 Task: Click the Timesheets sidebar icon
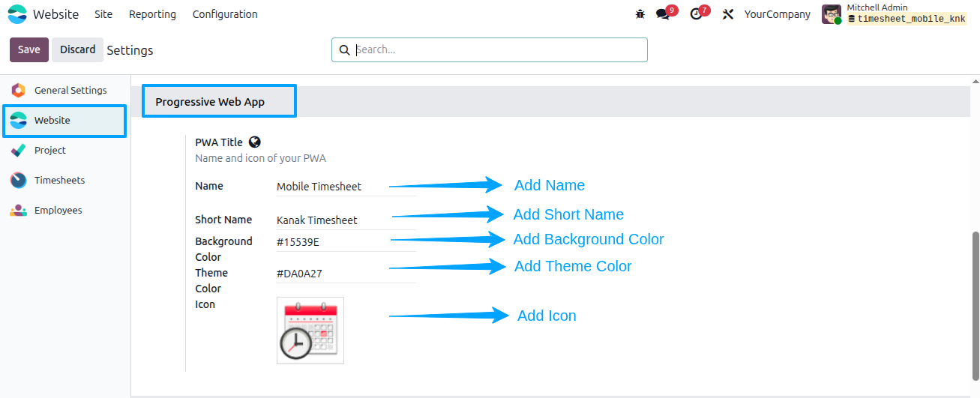(x=19, y=180)
